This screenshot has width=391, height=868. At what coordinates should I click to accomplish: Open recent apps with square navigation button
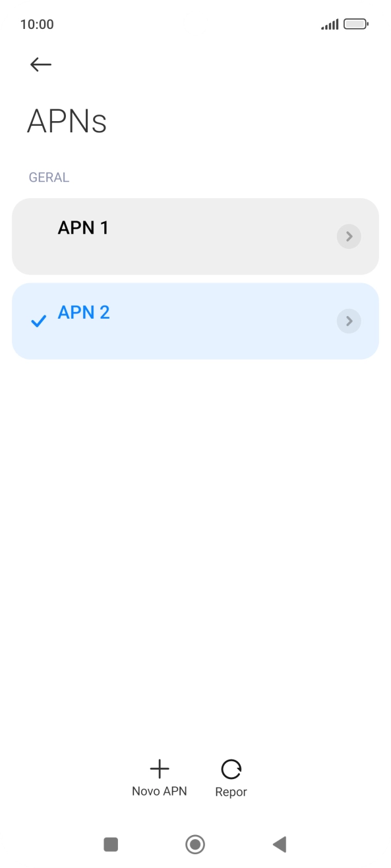tap(111, 844)
